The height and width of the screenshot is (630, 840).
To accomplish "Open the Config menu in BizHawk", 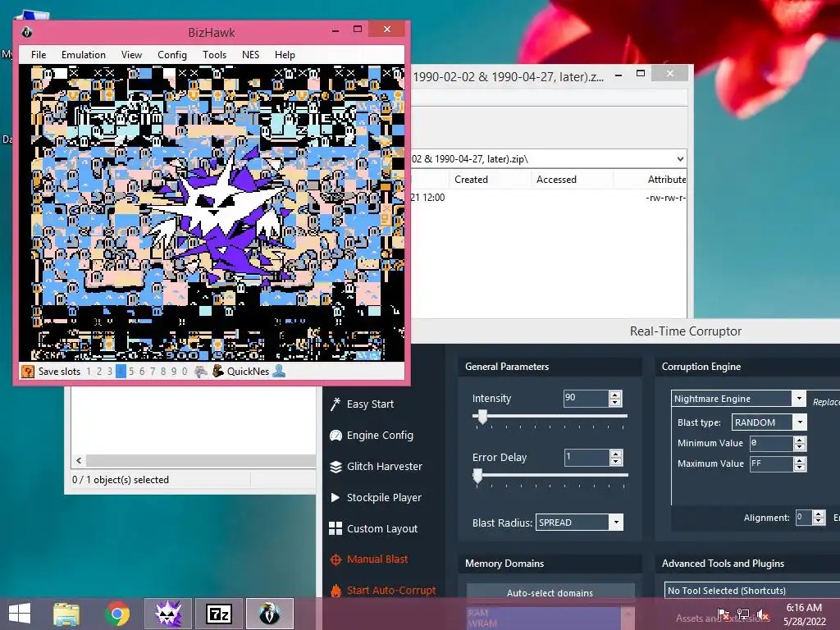I will (x=172, y=55).
